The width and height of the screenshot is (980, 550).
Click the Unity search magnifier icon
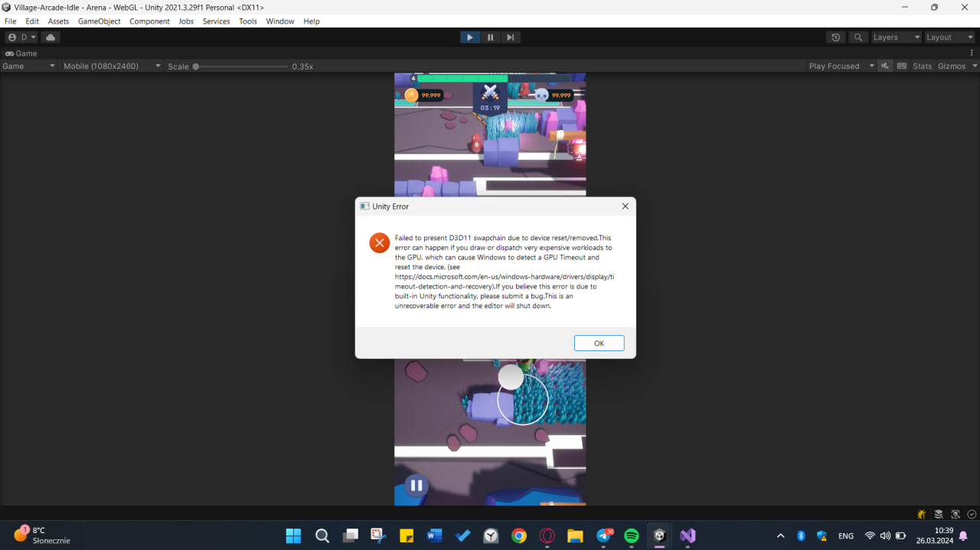pos(857,37)
